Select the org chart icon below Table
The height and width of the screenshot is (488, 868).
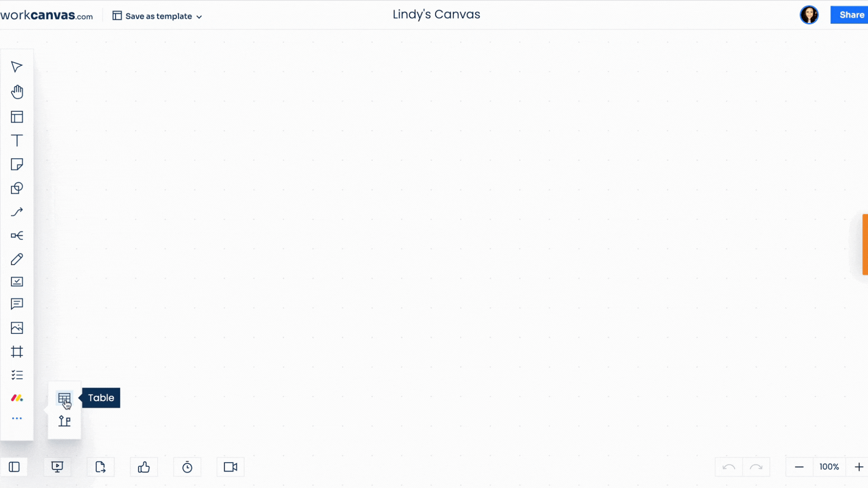pyautogui.click(x=64, y=421)
